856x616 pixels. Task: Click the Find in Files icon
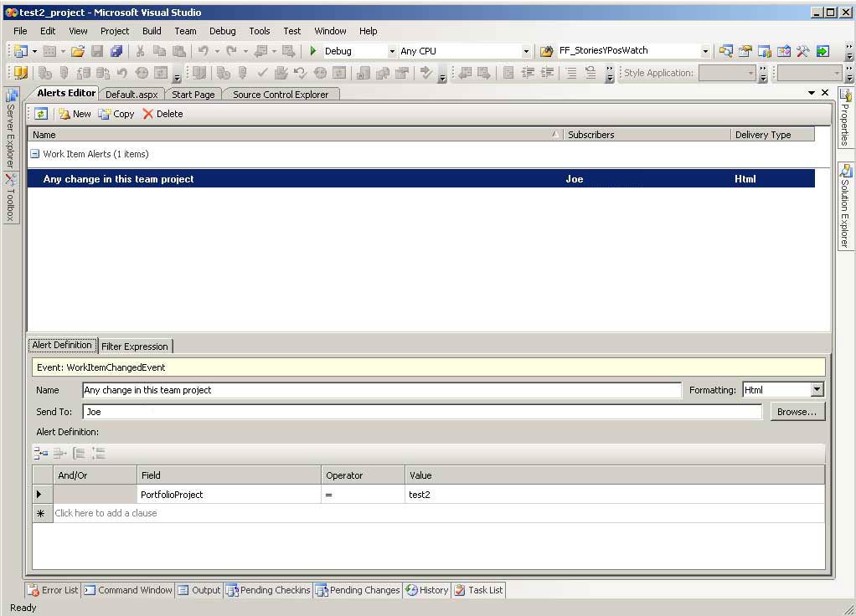click(x=546, y=51)
